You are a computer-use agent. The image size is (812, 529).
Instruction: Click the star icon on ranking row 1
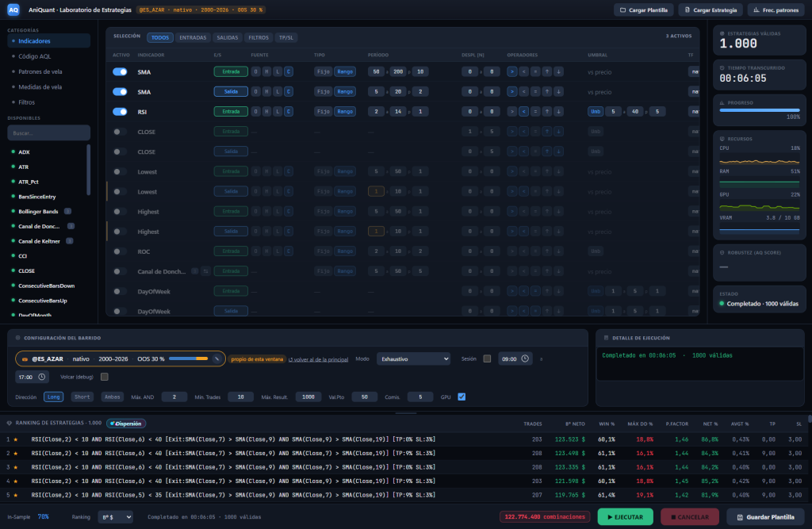click(16, 439)
